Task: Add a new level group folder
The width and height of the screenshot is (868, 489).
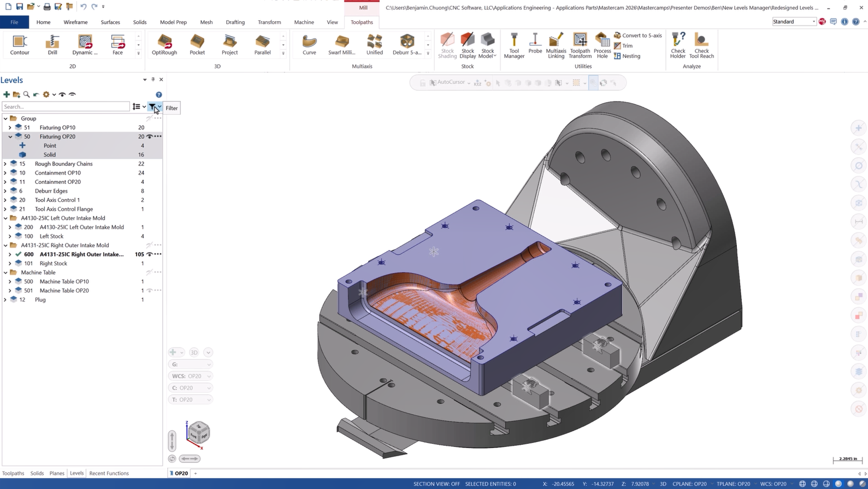Action: coord(16,94)
